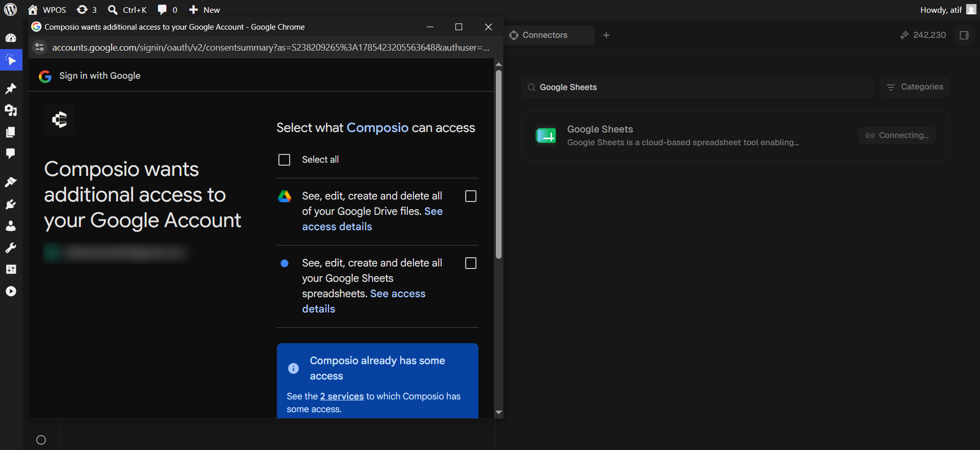Focus the Google Sheets connector search field

pos(698,87)
